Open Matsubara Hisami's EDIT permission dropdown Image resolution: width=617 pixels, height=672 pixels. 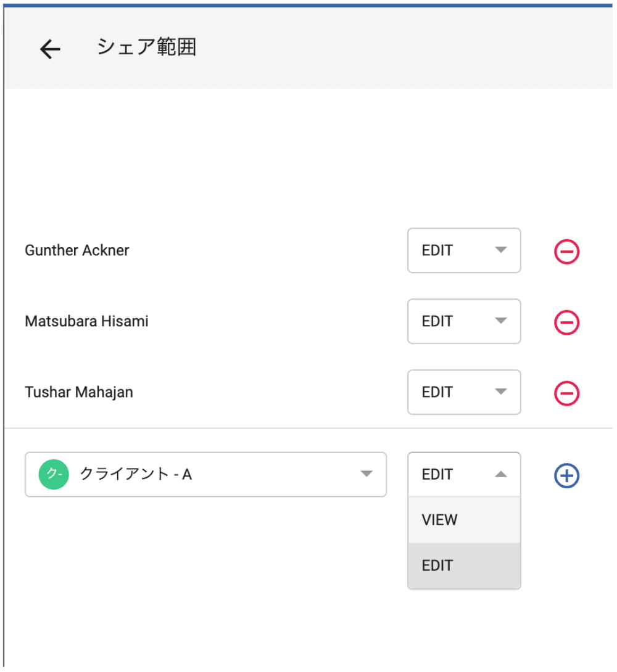click(464, 321)
